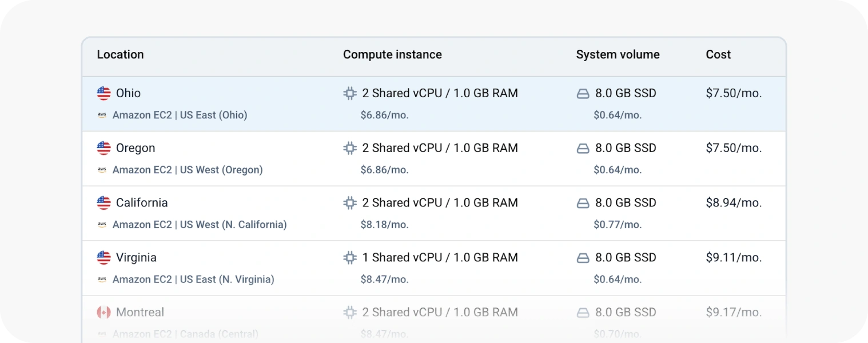
Task: Click the $6.86/mo. compute price for Oregon
Action: pos(385,170)
